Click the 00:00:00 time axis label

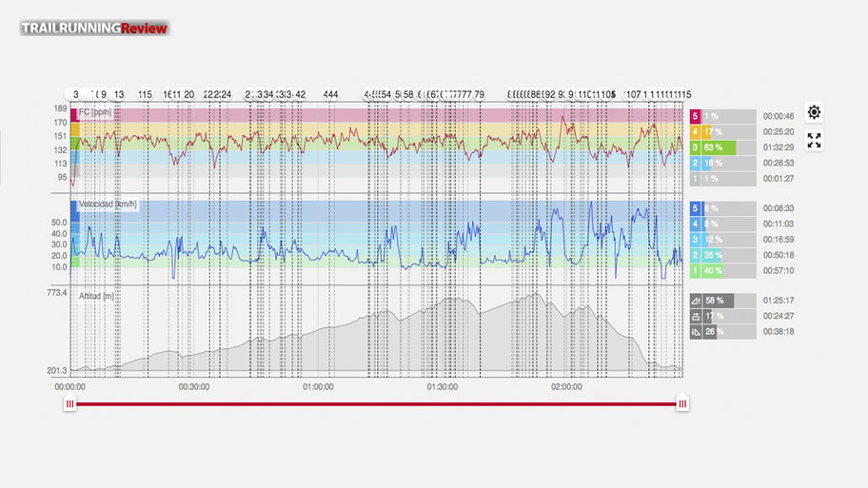69,387
